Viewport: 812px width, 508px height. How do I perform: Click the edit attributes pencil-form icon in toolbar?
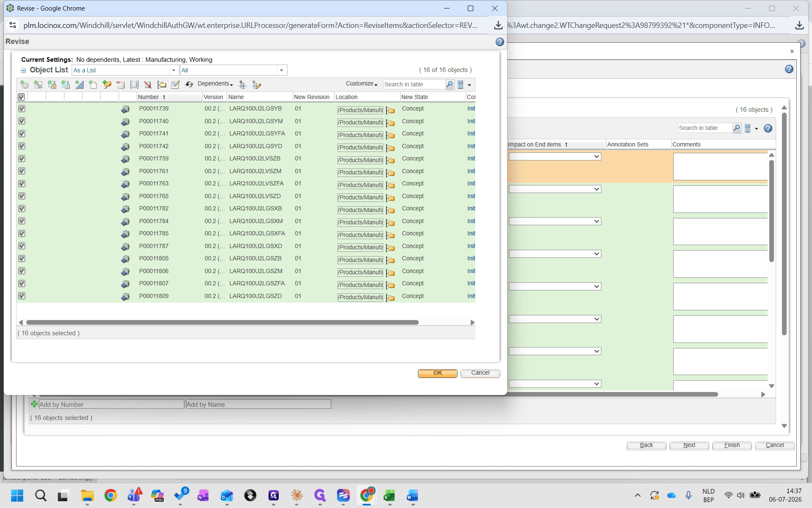click(x=176, y=85)
